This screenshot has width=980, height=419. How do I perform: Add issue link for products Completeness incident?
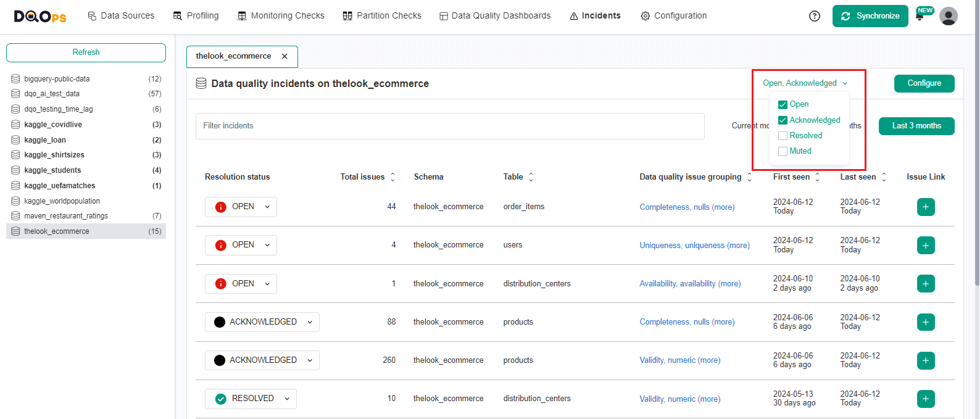(926, 322)
